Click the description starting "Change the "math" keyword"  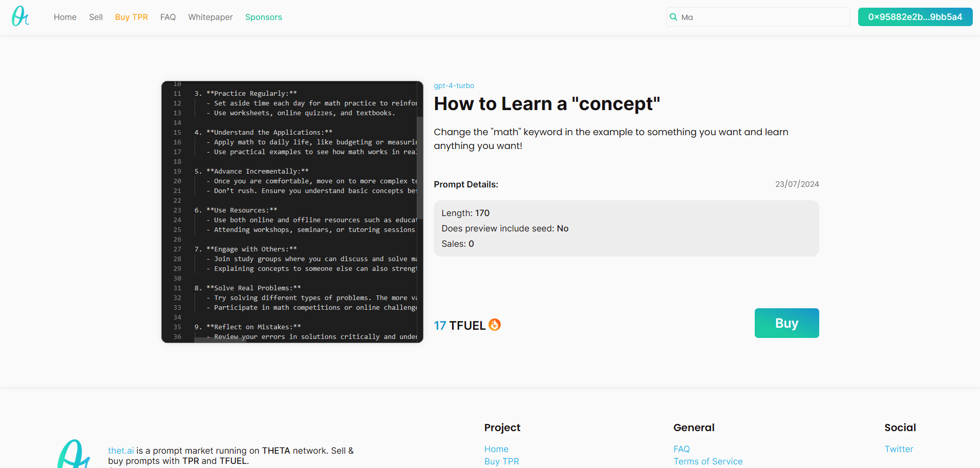click(611, 139)
